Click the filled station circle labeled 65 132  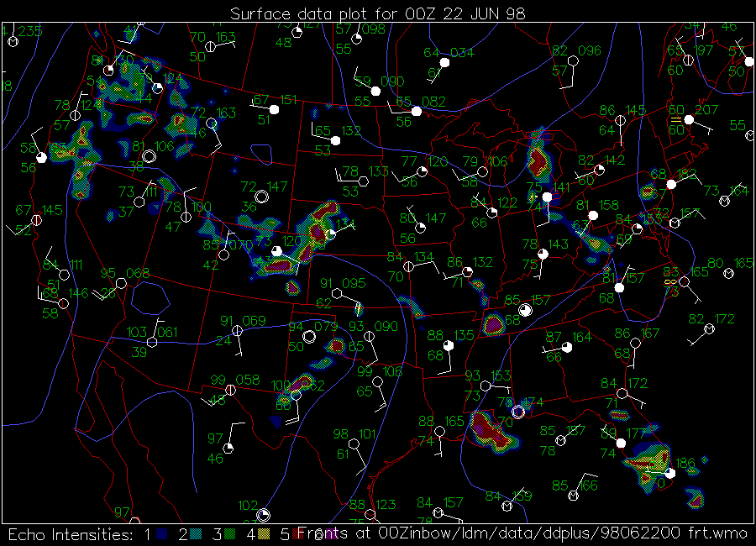point(335,140)
